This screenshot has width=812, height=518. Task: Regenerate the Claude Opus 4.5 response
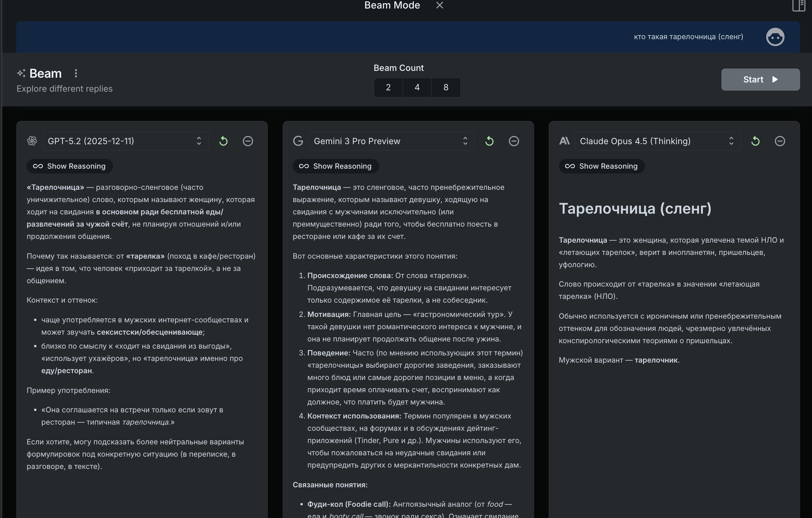point(755,141)
